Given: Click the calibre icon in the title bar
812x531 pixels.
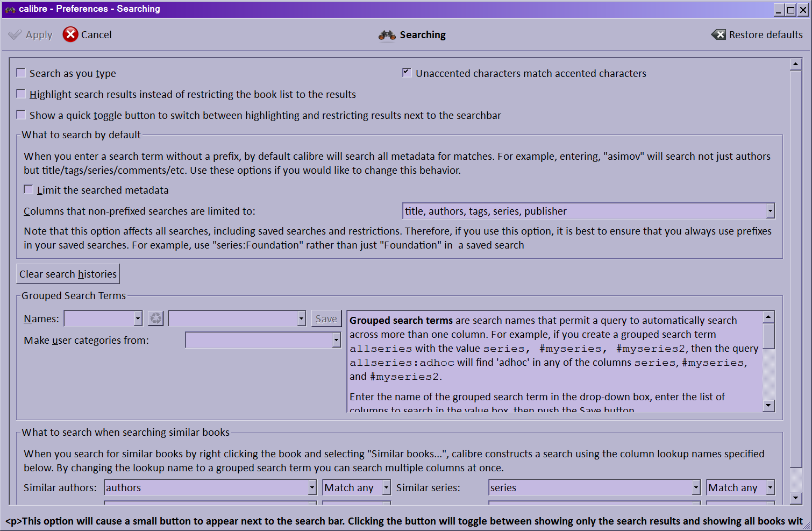Looking at the screenshot, I should tap(10, 9).
